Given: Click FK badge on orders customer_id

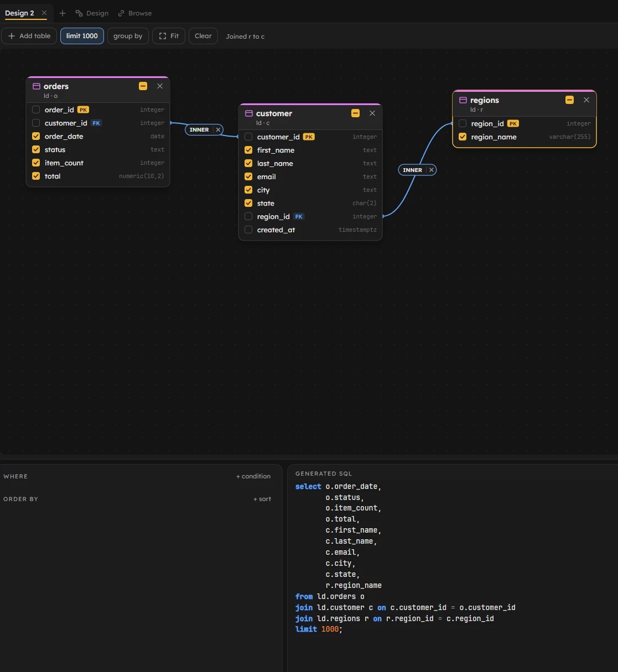Looking at the screenshot, I should click(96, 123).
